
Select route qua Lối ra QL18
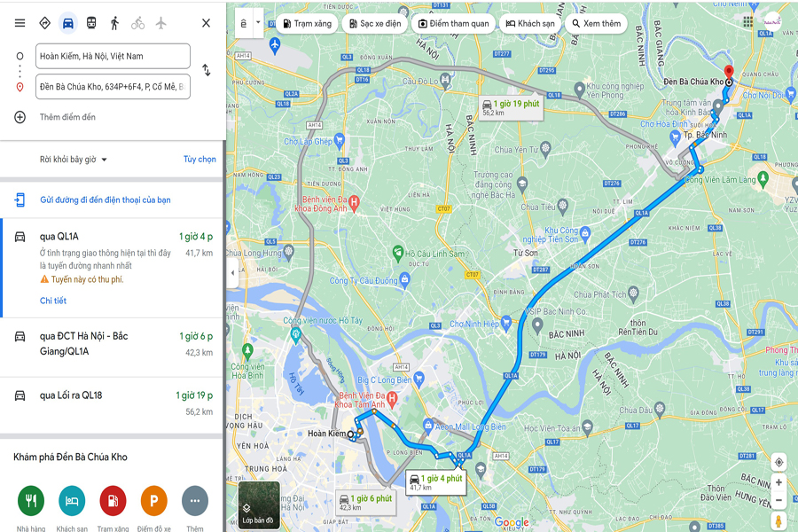coord(112,403)
